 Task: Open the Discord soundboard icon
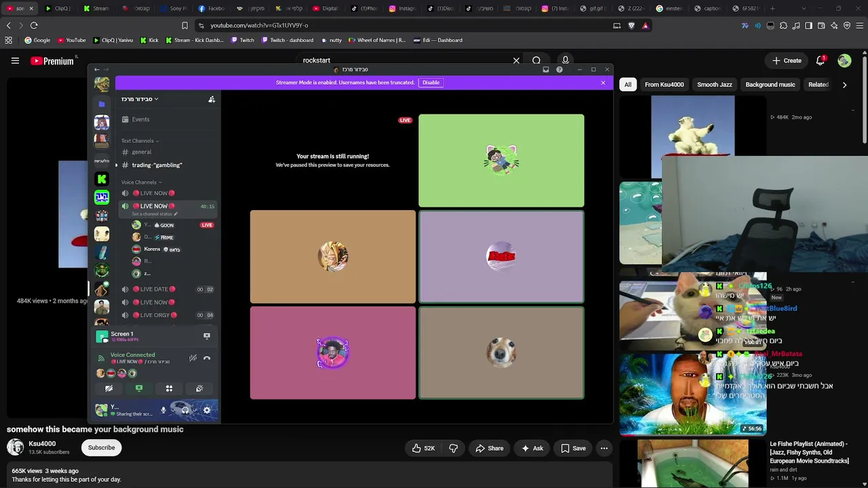[199, 388]
